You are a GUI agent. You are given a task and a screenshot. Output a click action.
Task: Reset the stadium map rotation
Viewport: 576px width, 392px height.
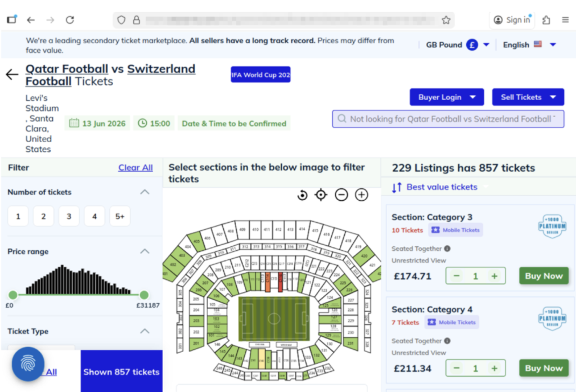[303, 195]
